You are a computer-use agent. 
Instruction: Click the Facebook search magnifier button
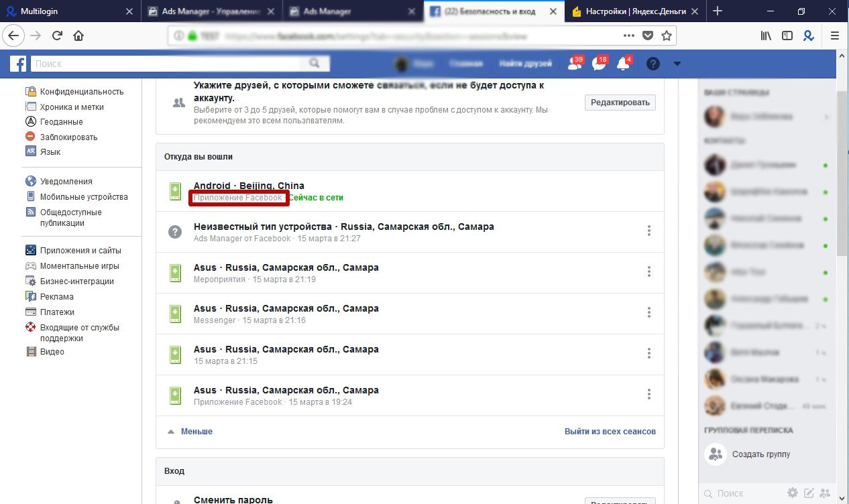(315, 64)
